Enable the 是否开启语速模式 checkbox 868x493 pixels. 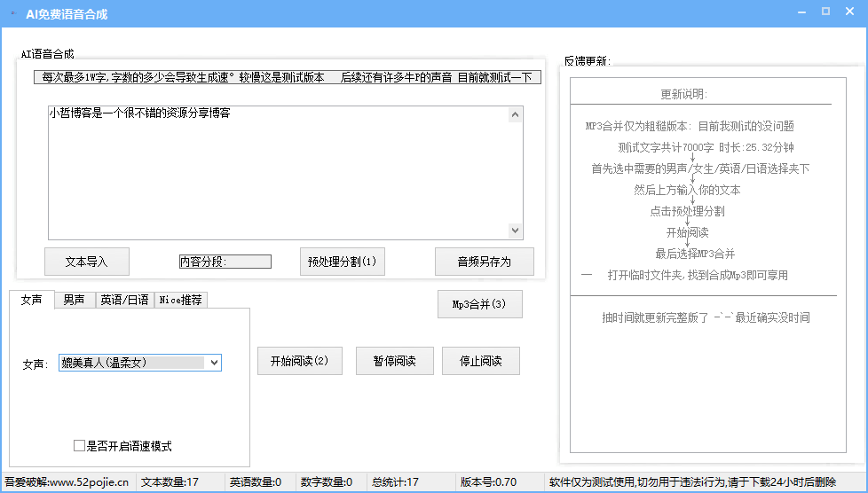79,445
